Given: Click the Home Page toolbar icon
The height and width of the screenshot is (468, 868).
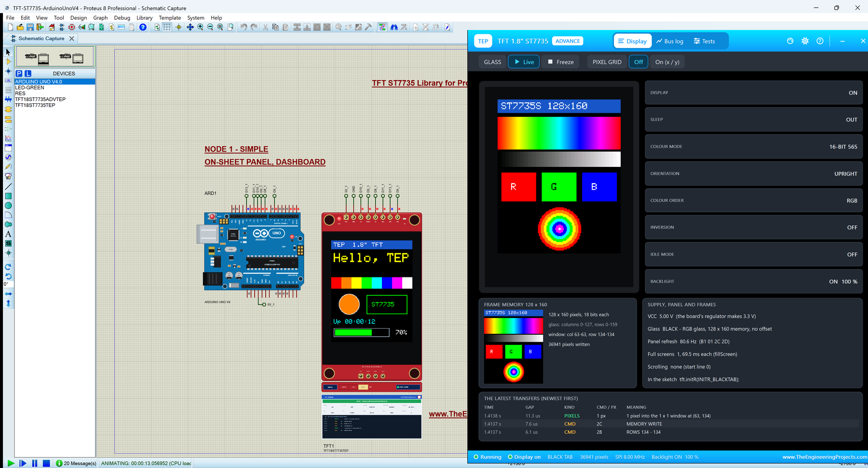Looking at the screenshot, I should click(52, 28).
